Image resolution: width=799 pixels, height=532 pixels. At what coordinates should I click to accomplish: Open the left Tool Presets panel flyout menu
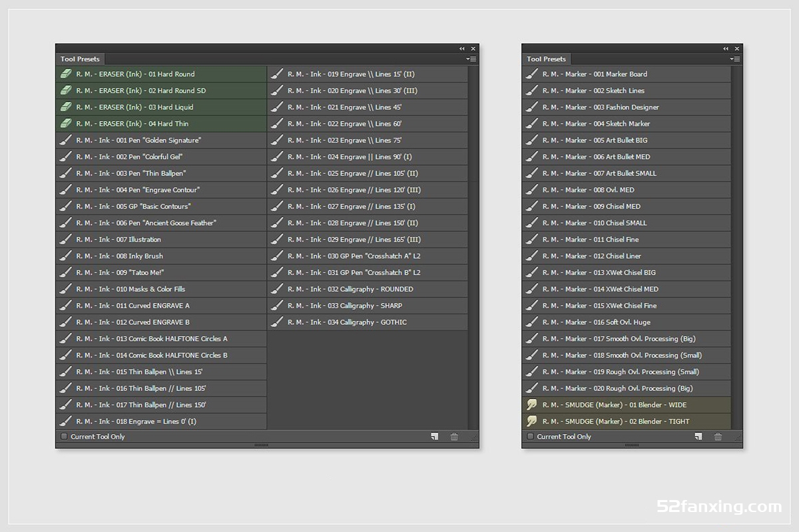click(471, 59)
